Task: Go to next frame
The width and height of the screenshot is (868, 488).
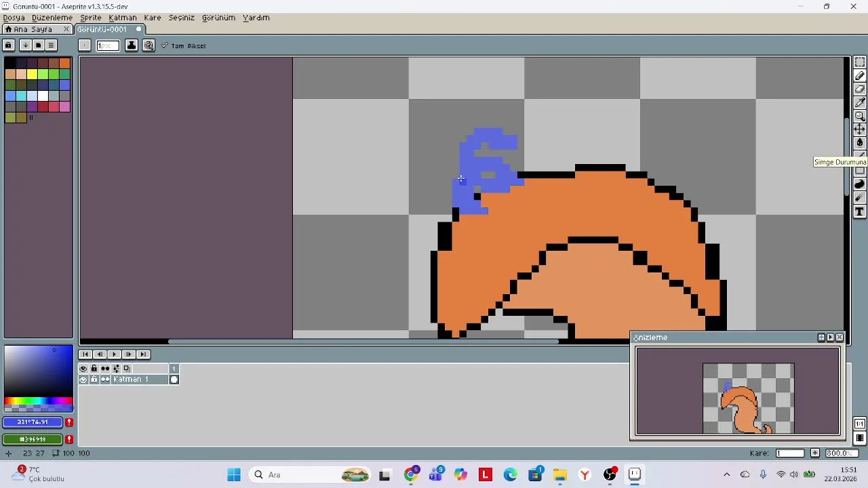Action: [x=128, y=354]
